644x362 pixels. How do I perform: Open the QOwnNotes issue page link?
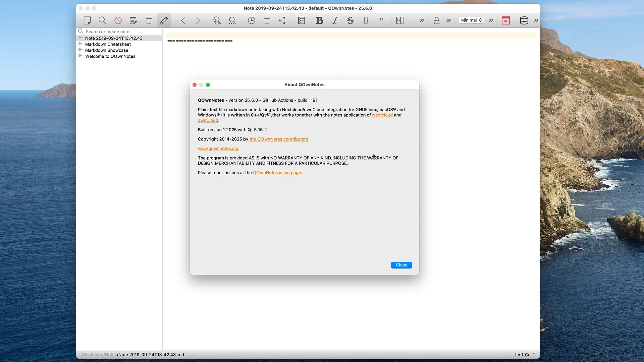[277, 173]
